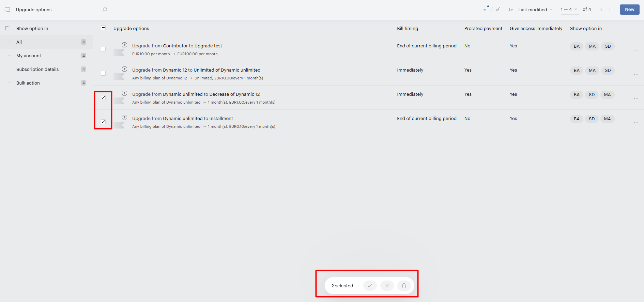
Task: Open the more options dots for Dynamic 12 to Unlimited row
Action: (636, 74)
